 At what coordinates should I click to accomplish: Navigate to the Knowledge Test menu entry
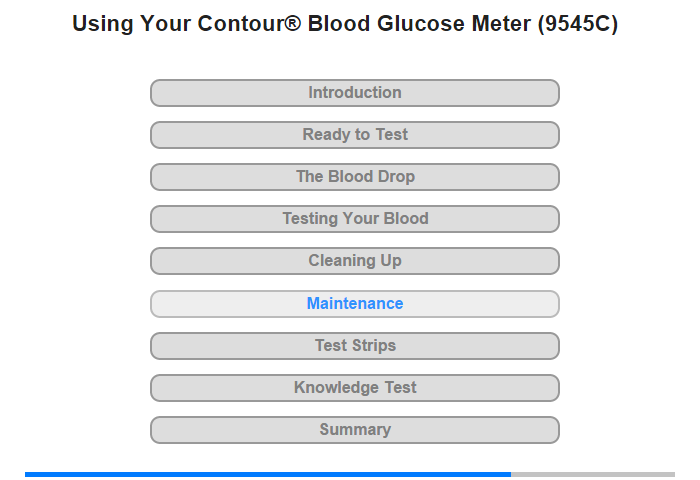354,388
